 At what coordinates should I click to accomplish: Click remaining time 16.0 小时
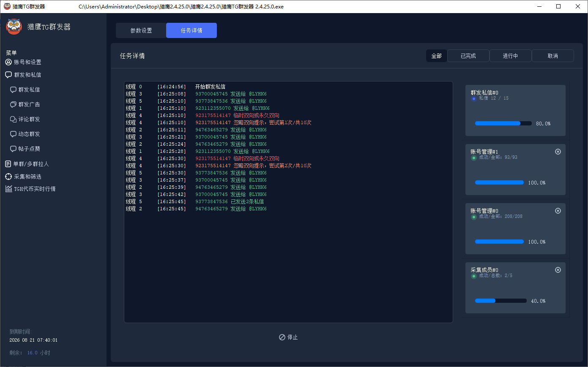coord(38,353)
